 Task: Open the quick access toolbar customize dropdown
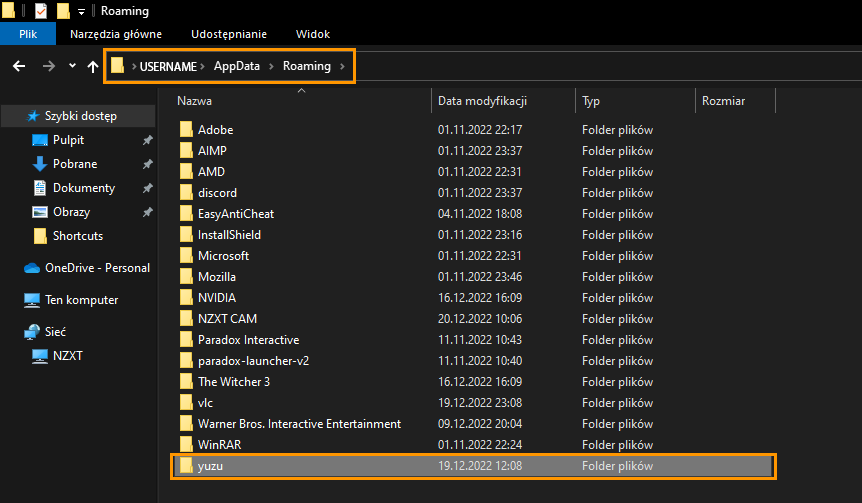click(x=81, y=11)
